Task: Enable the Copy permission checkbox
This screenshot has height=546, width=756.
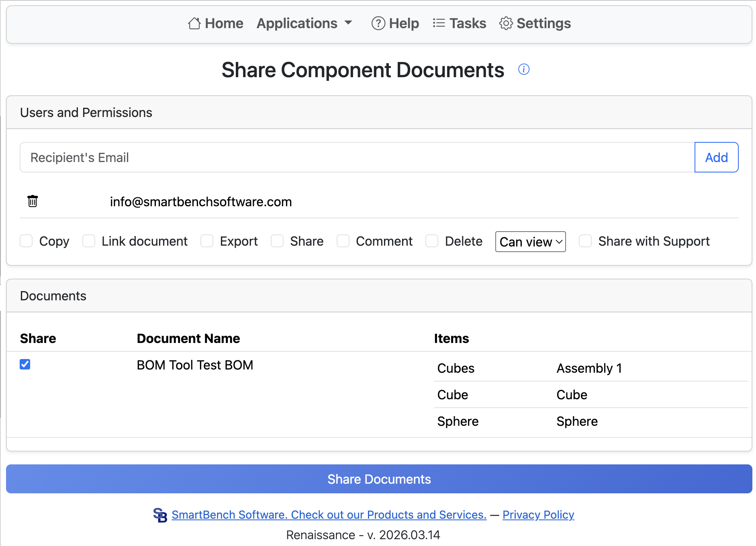Action: click(26, 241)
